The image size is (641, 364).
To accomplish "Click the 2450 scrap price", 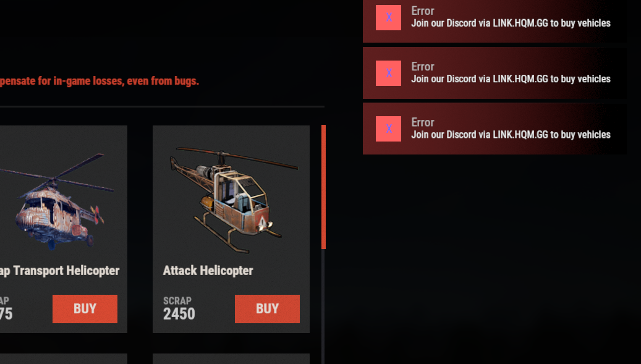I will (179, 314).
